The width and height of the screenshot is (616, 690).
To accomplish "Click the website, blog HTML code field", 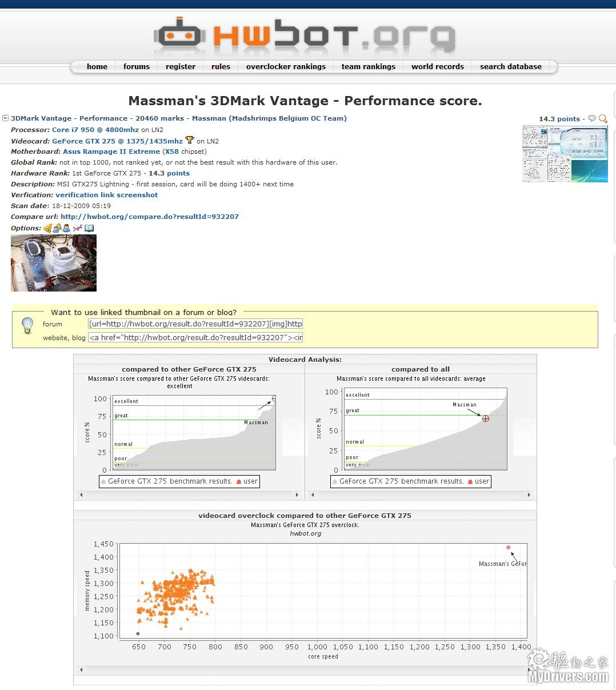I will pyautogui.click(x=195, y=337).
